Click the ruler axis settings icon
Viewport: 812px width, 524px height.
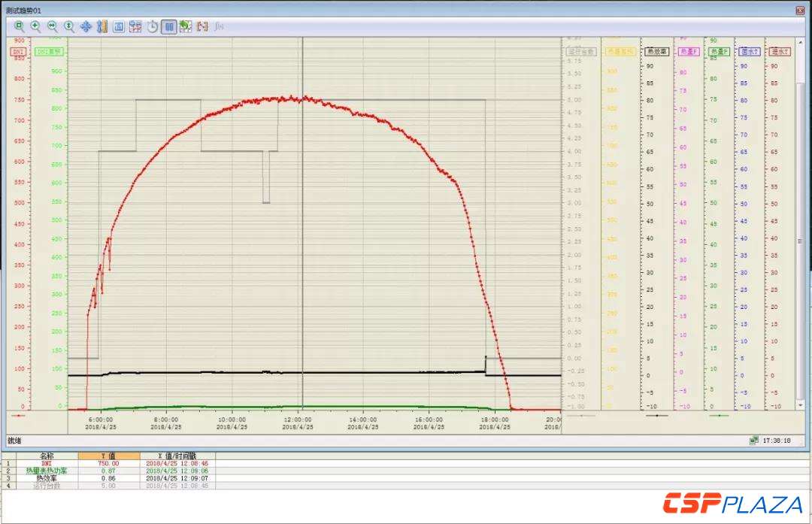[102, 26]
